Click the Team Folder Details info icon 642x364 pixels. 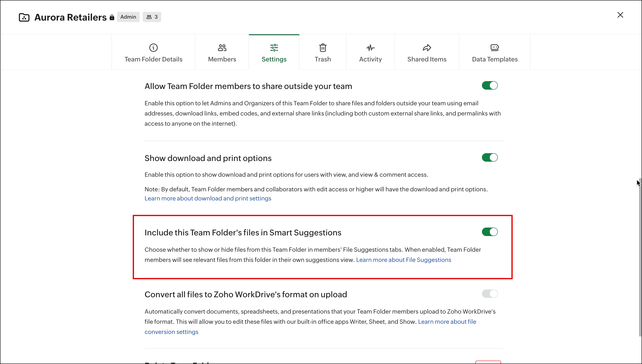153,47
